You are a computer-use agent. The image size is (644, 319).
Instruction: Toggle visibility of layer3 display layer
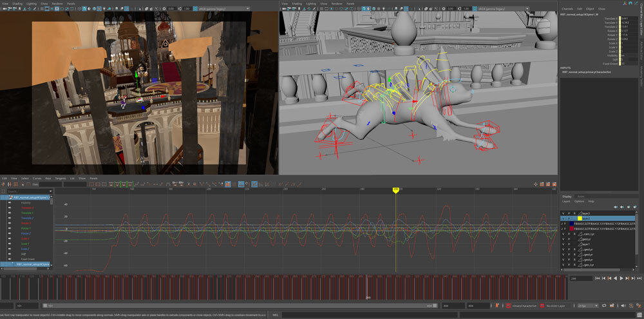(x=563, y=213)
